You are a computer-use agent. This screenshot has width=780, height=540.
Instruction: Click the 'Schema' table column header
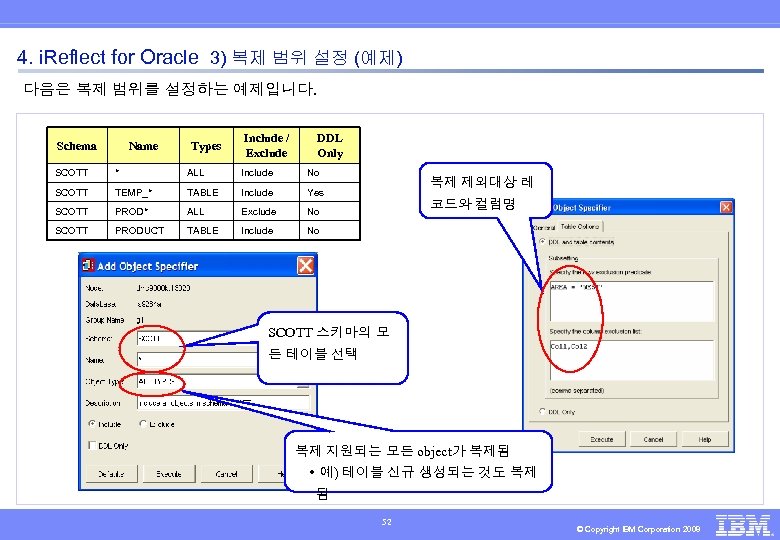[77, 146]
